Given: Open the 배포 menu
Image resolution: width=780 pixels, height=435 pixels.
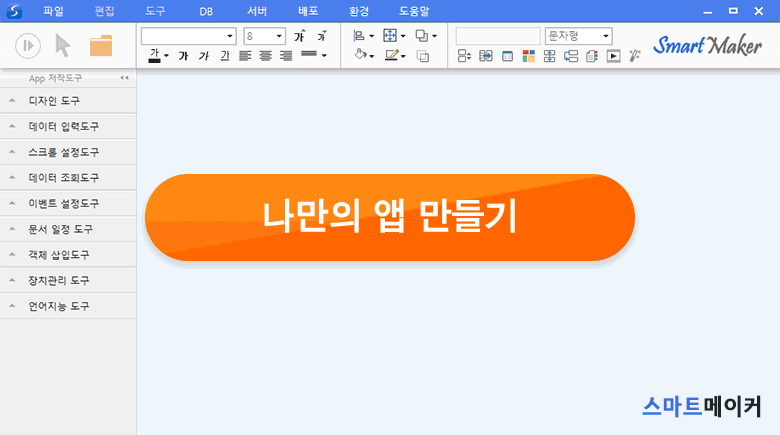Looking at the screenshot, I should point(308,11).
